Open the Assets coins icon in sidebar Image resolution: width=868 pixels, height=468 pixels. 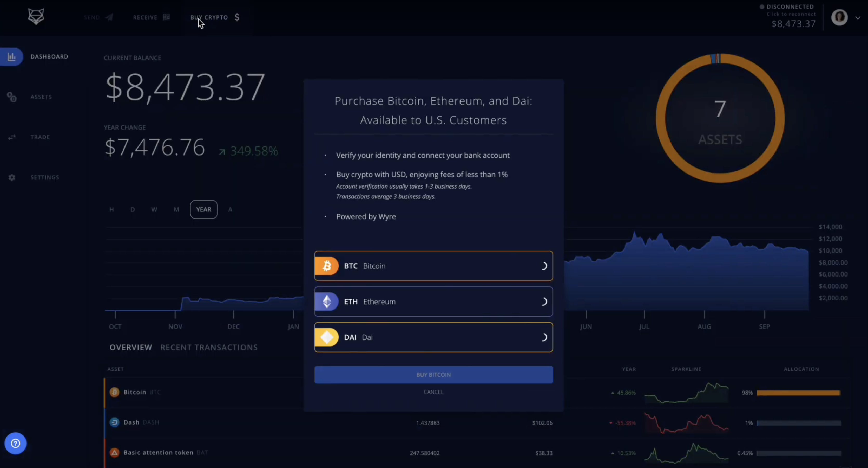coord(12,97)
